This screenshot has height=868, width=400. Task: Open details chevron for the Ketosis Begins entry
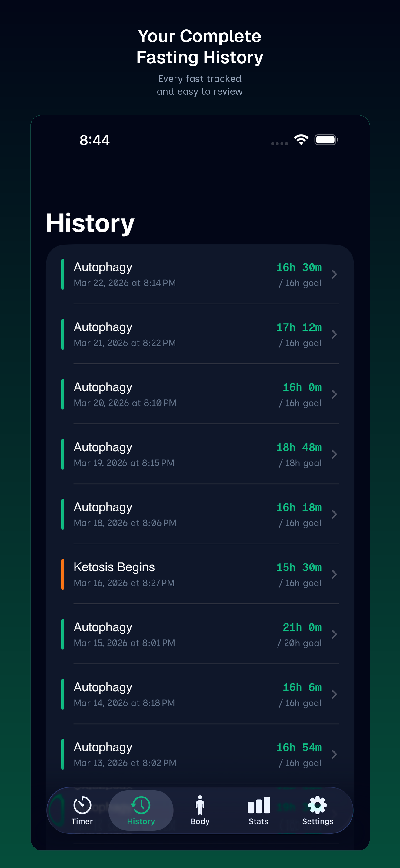click(x=334, y=574)
